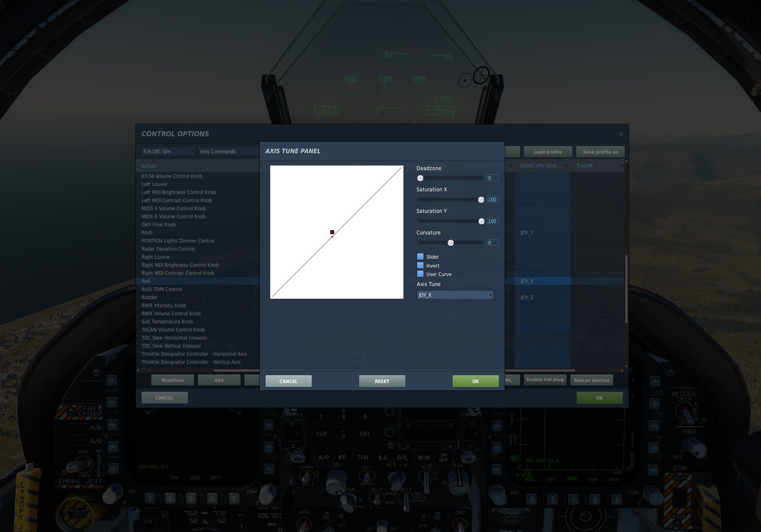Click the Add button
The width and height of the screenshot is (761, 532).
point(219,380)
